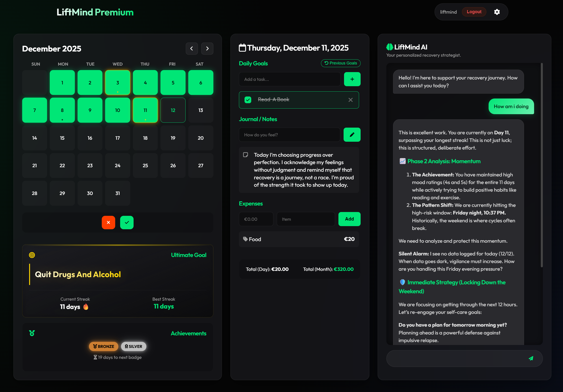This screenshot has width=563, height=392.
Task: Select the BRONZE achievement badge
Action: point(104,346)
